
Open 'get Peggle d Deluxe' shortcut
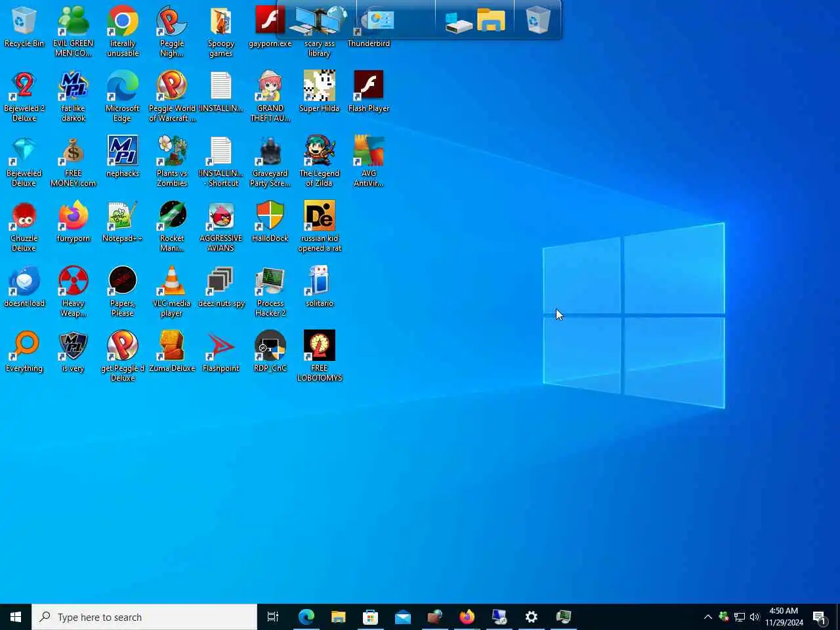123,356
